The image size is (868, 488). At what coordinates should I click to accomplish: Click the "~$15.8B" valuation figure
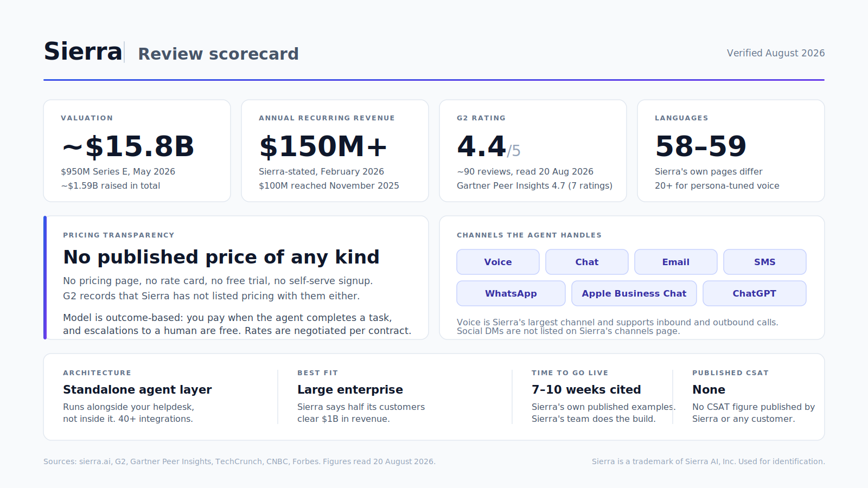pyautogui.click(x=128, y=146)
